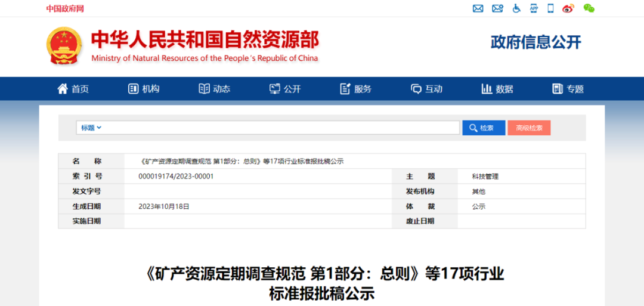Click the blue 检索 search button
Image resolution: width=644 pixels, height=306 pixels.
click(x=484, y=128)
